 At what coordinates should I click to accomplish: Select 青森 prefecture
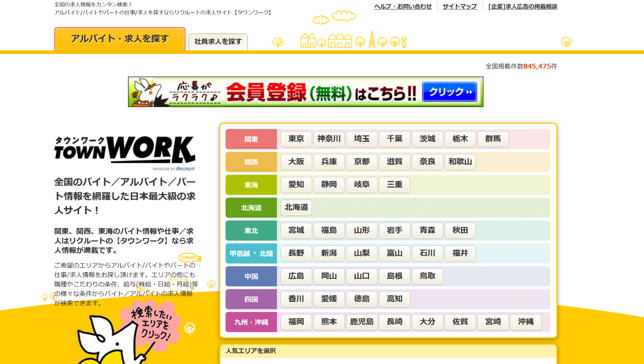point(427,230)
